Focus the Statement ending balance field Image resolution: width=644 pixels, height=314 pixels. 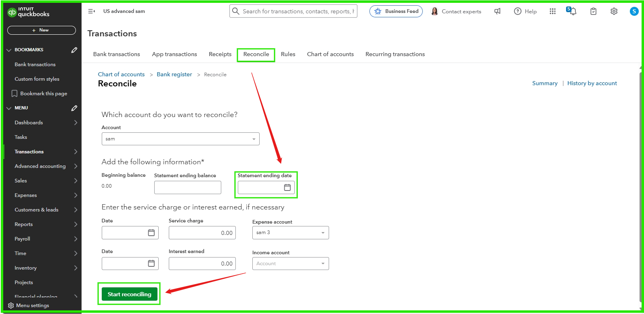(188, 187)
